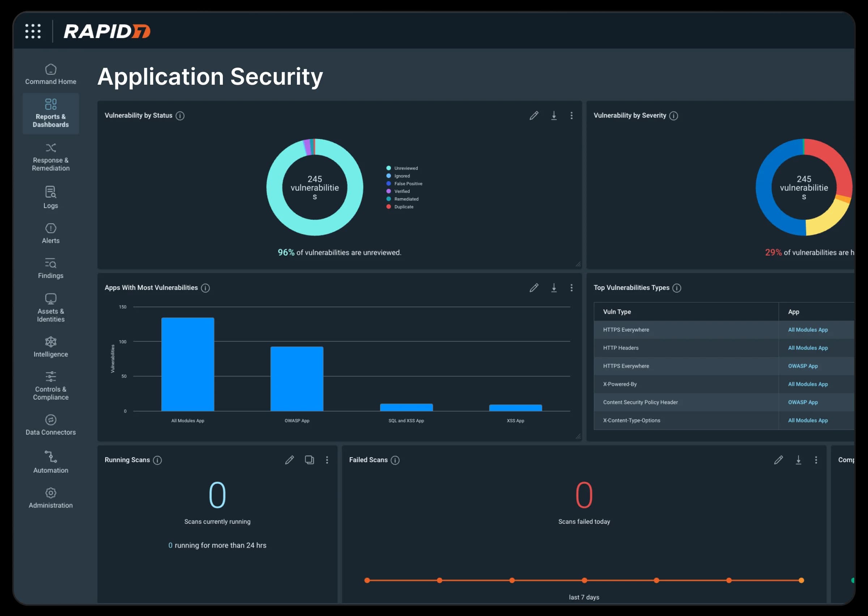Open All Modules App link in X-Powered-By row

[808, 384]
